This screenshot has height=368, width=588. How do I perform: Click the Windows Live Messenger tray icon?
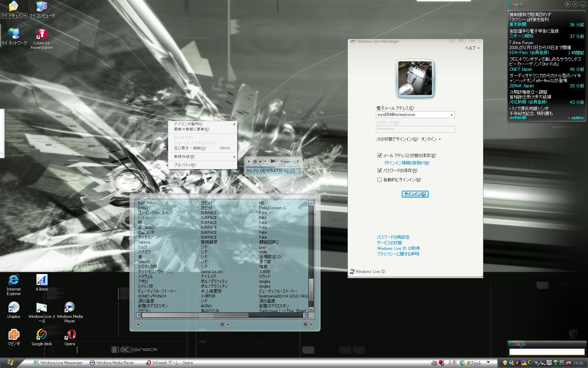click(511, 363)
